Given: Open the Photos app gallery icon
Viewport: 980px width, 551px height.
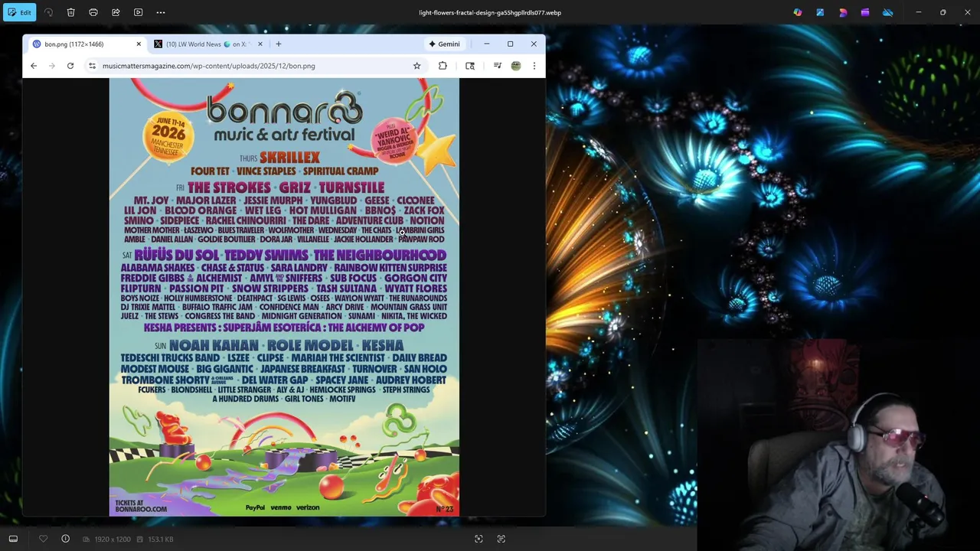Looking at the screenshot, I should [820, 12].
